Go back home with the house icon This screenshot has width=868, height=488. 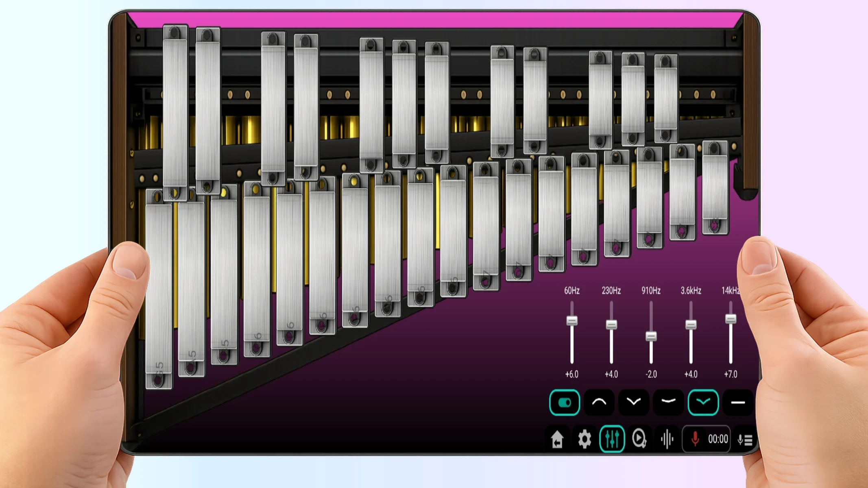click(x=557, y=439)
